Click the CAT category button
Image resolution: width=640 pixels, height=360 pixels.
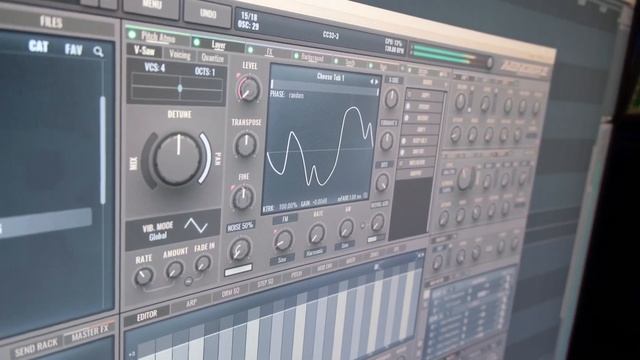tap(38, 46)
